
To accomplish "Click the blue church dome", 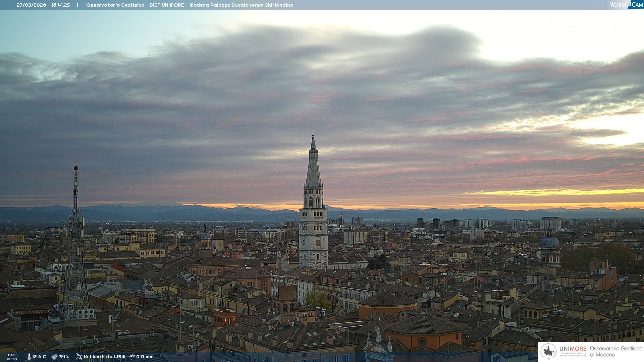I will point(550,241).
